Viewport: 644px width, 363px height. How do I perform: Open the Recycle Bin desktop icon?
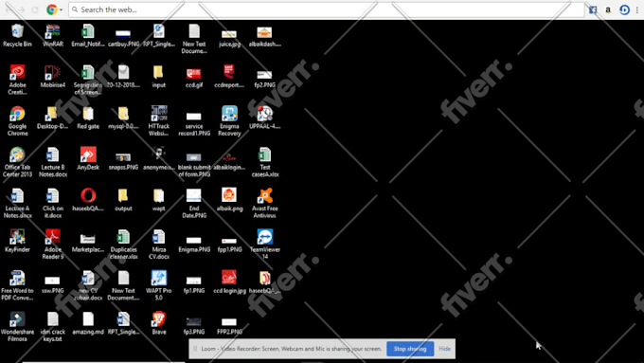point(17,35)
